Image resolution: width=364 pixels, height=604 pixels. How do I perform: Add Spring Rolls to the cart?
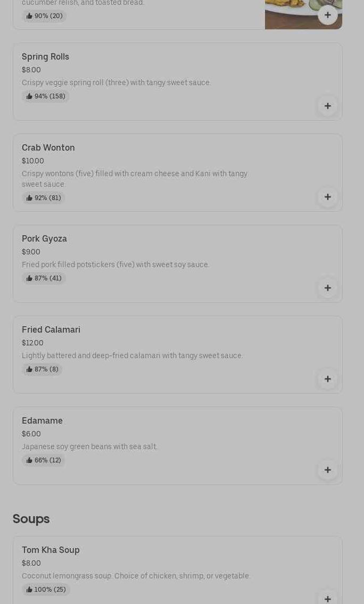pyautogui.click(x=328, y=106)
